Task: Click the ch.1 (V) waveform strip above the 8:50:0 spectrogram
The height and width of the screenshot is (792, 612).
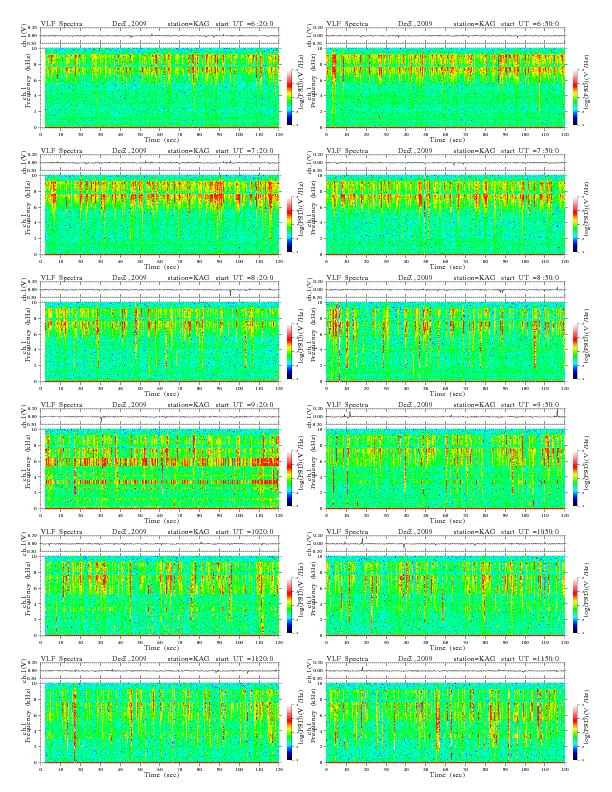Action: 445,290
